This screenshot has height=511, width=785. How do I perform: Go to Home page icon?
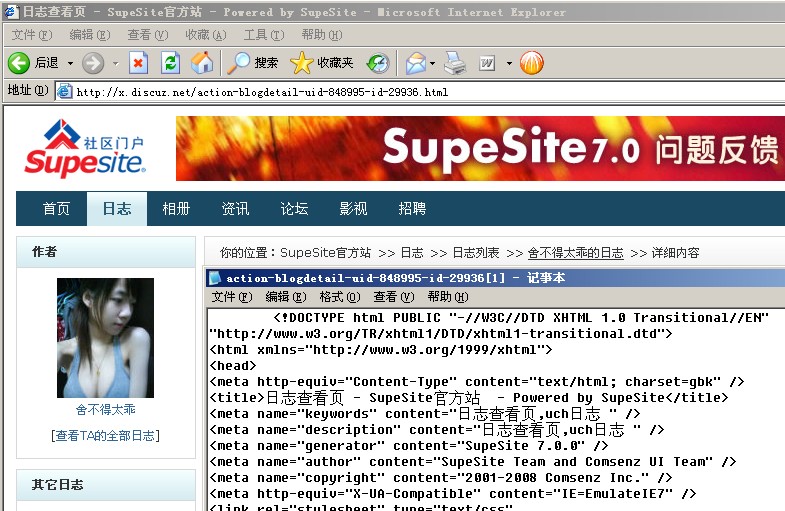(202, 63)
